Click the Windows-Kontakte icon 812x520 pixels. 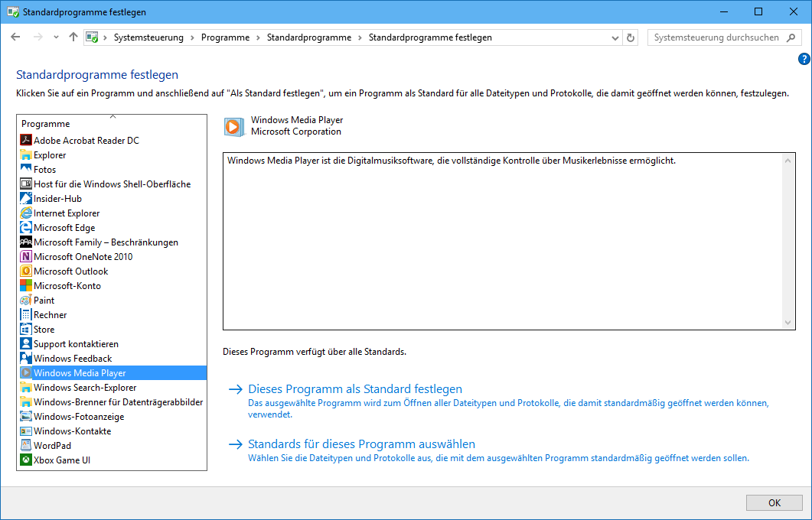(x=26, y=431)
